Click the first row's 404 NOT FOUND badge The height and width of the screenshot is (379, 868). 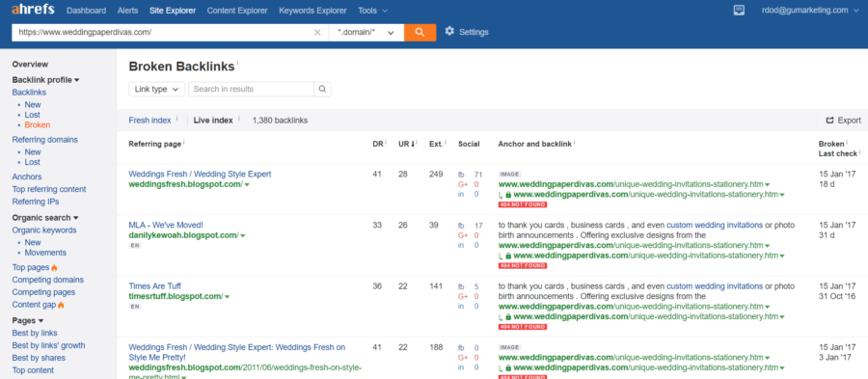pyautogui.click(x=523, y=204)
